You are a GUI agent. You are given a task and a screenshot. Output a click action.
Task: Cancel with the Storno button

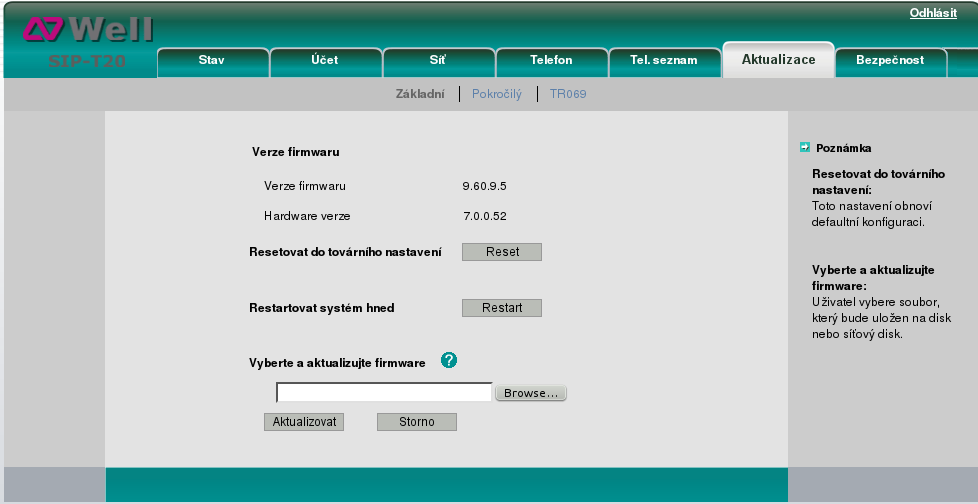(416, 422)
